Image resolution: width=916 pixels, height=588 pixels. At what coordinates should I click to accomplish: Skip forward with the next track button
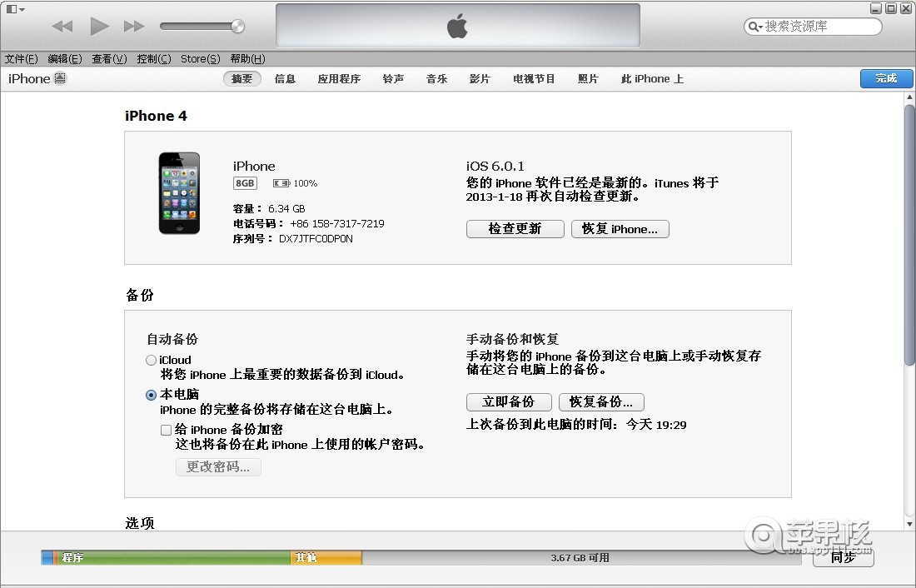134,27
